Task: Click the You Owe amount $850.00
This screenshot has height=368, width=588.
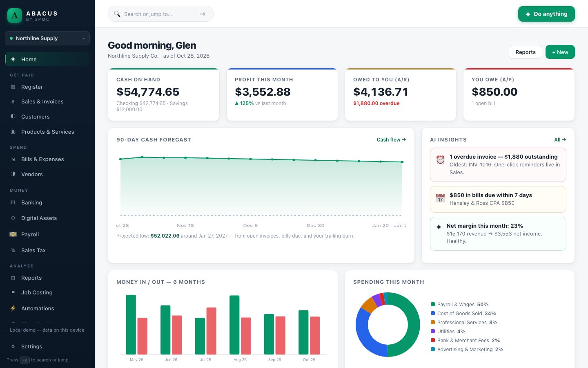Action: [x=494, y=92]
